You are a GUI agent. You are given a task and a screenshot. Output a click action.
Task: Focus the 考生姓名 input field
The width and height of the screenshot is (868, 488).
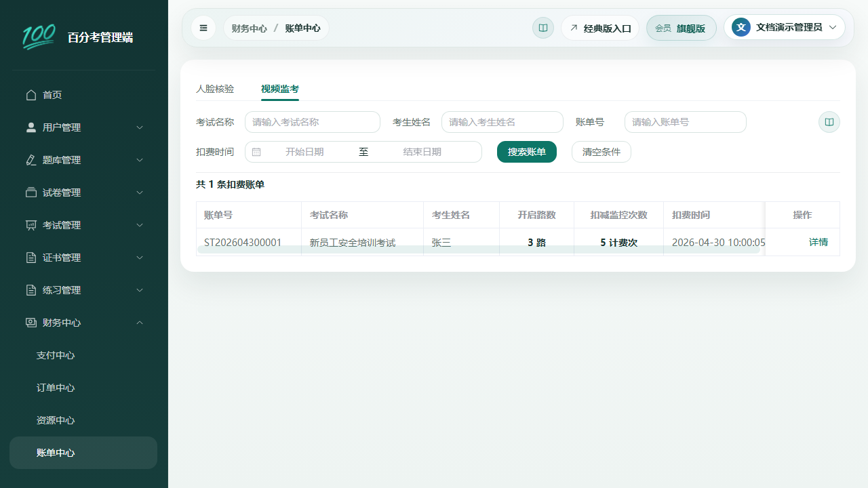(502, 122)
